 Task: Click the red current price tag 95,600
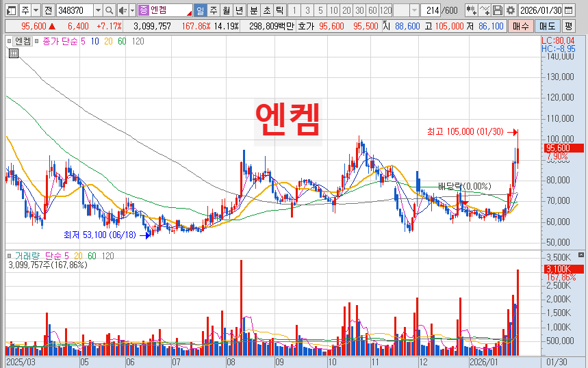point(563,148)
